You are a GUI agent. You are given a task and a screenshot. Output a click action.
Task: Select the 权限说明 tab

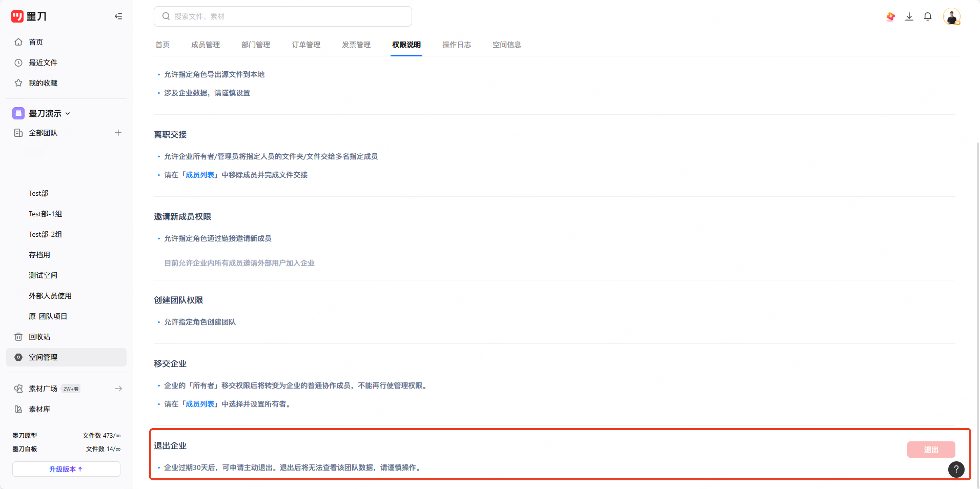406,45
